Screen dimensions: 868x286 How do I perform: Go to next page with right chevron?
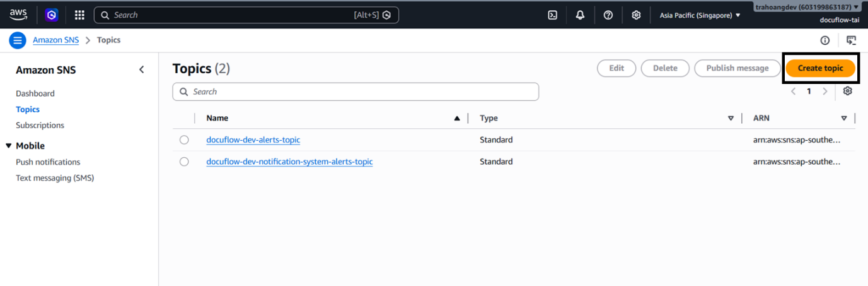(x=825, y=92)
